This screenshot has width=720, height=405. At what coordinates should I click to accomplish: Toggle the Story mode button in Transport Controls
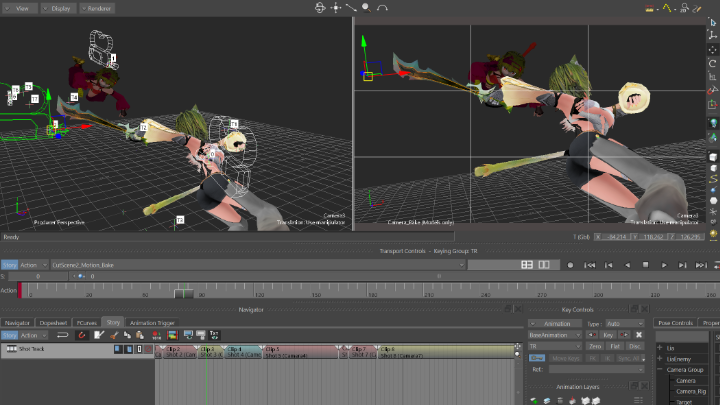(9, 265)
